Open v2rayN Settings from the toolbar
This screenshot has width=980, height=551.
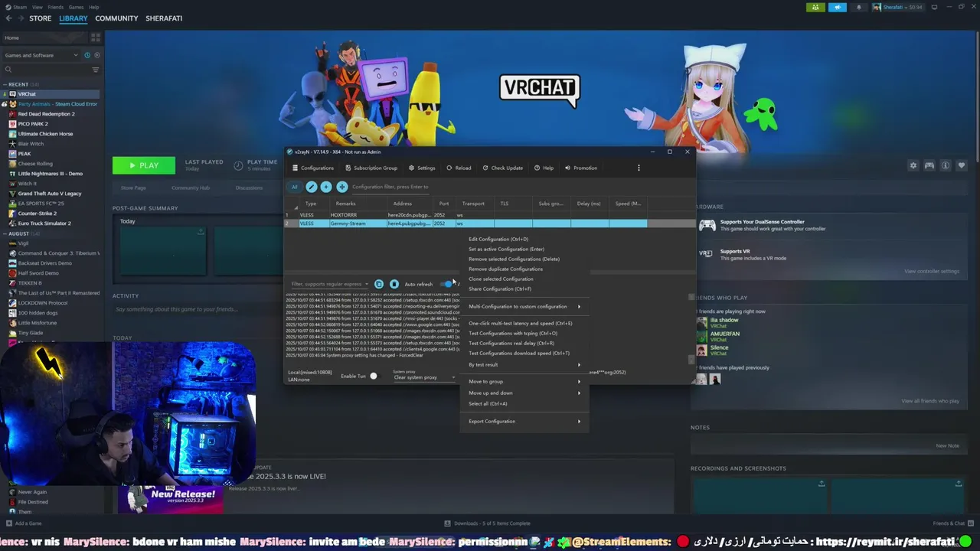[422, 168]
